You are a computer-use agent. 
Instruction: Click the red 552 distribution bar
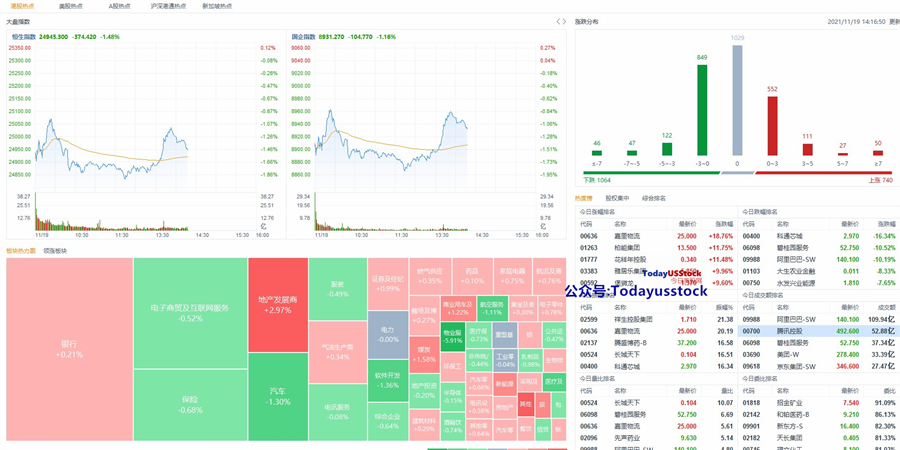[x=772, y=126]
